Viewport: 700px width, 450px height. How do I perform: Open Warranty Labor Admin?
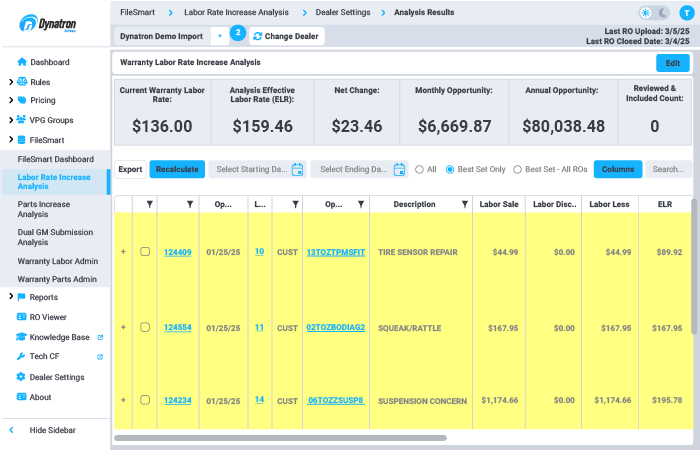(x=56, y=261)
